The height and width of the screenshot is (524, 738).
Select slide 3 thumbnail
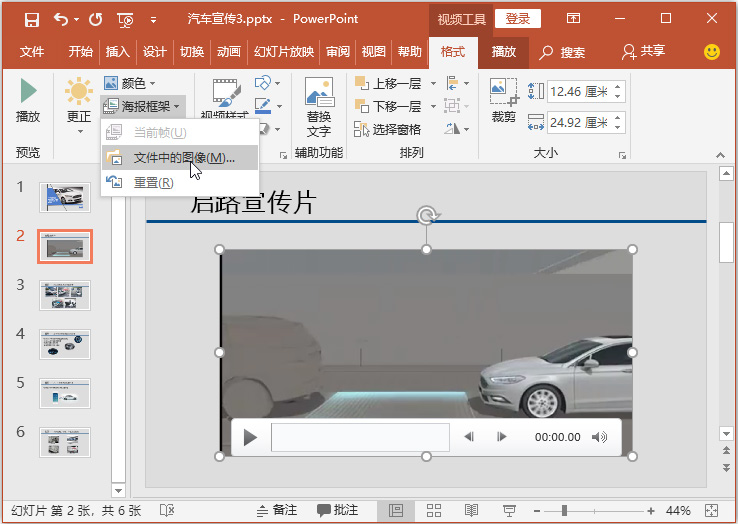65,295
